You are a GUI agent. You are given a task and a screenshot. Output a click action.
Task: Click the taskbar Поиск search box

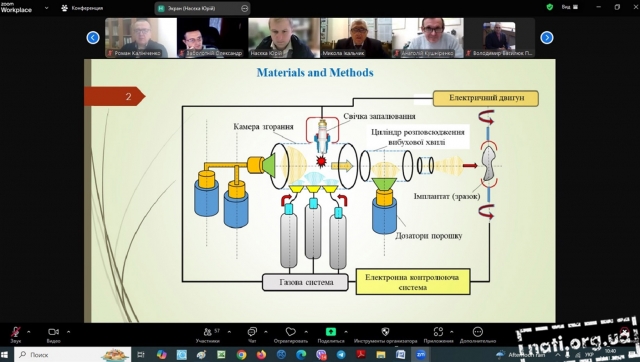coord(73,355)
